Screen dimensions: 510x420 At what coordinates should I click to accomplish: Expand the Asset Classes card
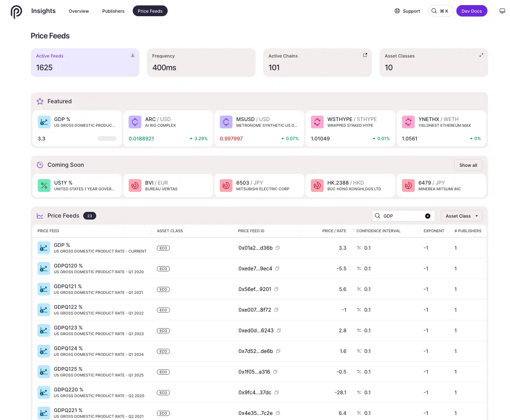point(481,55)
